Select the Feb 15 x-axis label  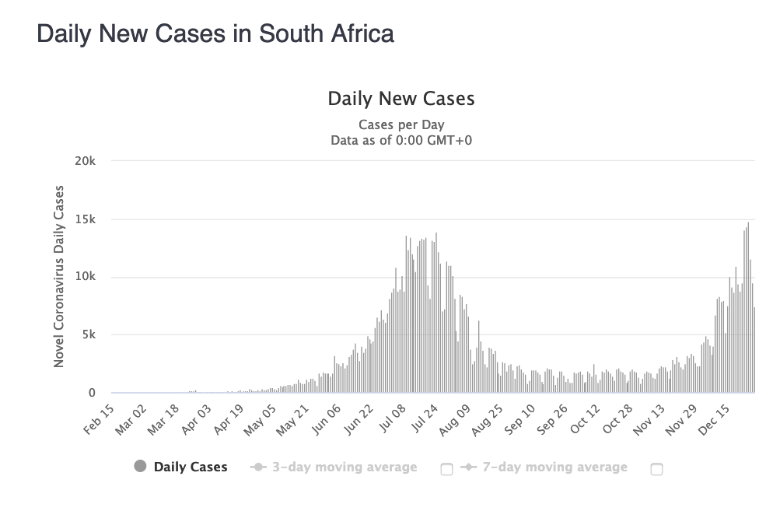click(99, 419)
